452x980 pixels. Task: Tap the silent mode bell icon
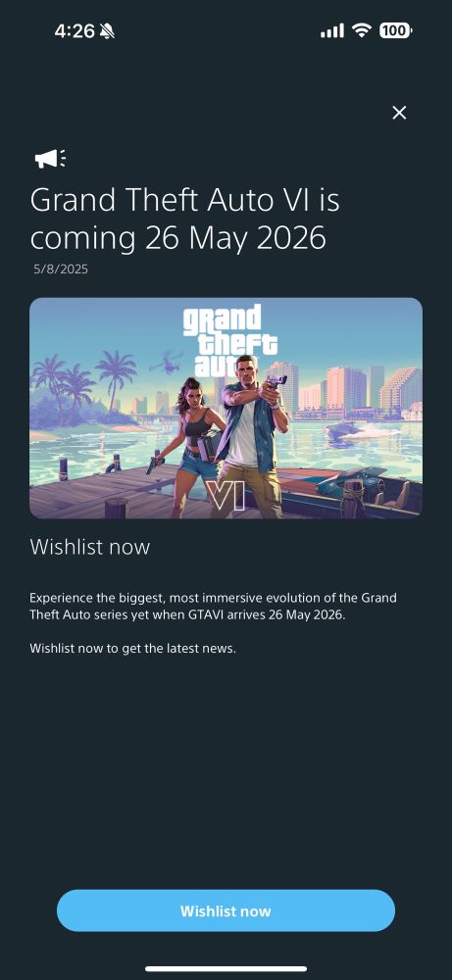pos(107,30)
